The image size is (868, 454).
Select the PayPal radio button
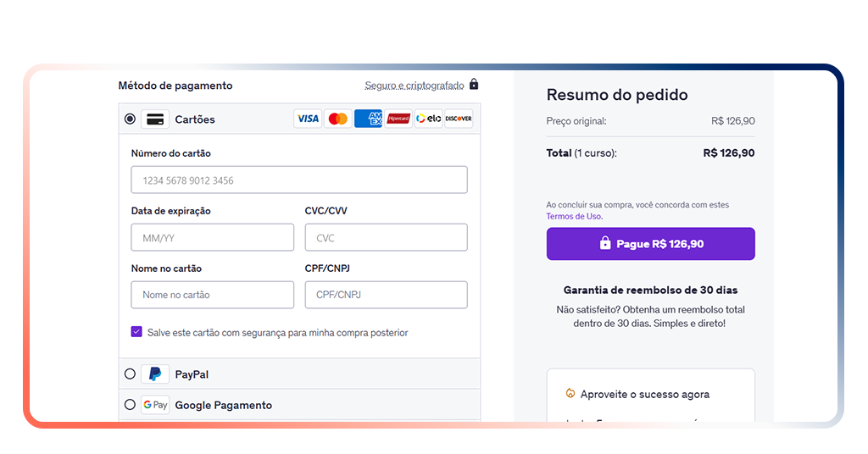click(x=130, y=374)
